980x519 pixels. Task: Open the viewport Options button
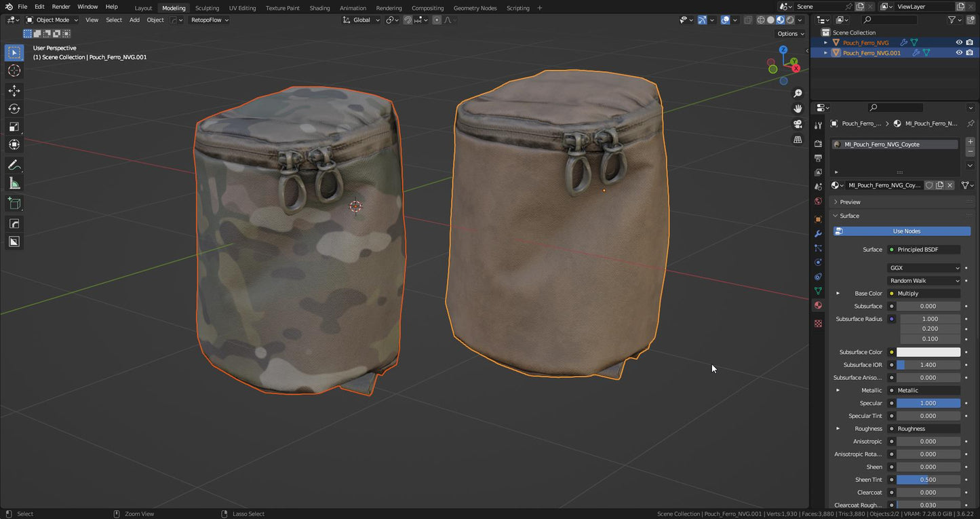click(x=790, y=33)
